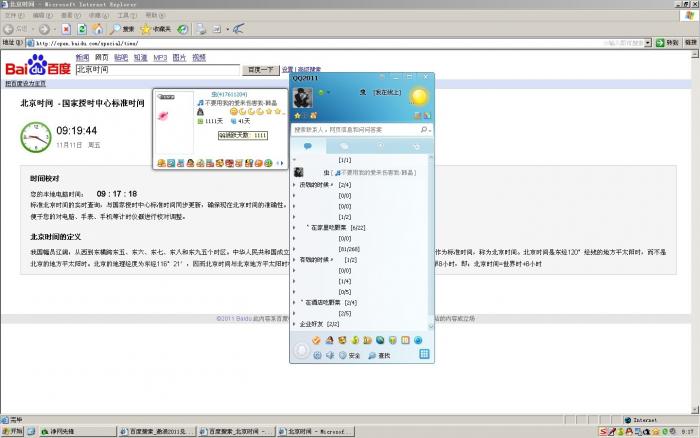Click the 把百度设为主页 link
The width and height of the screenshot is (700, 438).
tap(25, 83)
